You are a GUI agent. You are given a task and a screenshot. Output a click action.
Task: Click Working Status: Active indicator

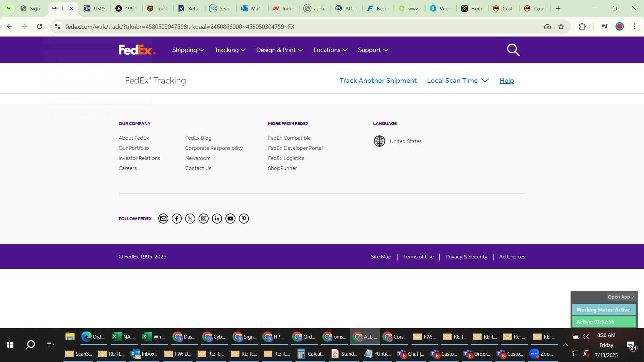pos(604,310)
